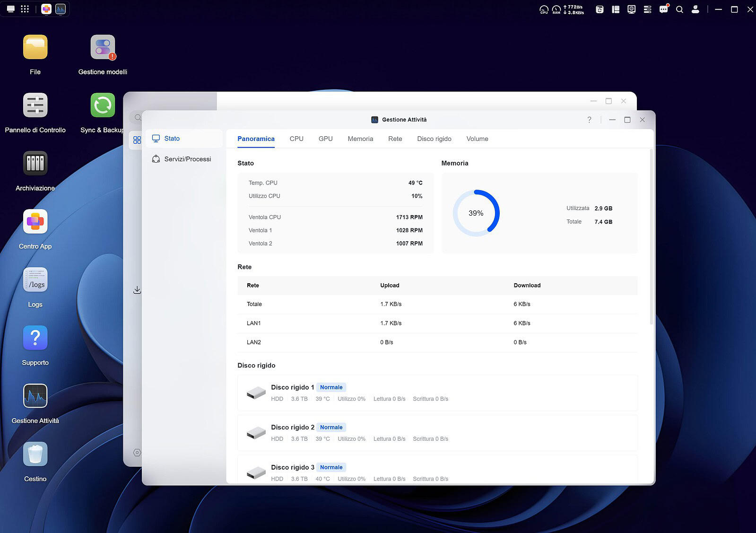Viewport: 756px width, 533px height.
Task: Click the network speed indicator in top bar
Action: 574,9
